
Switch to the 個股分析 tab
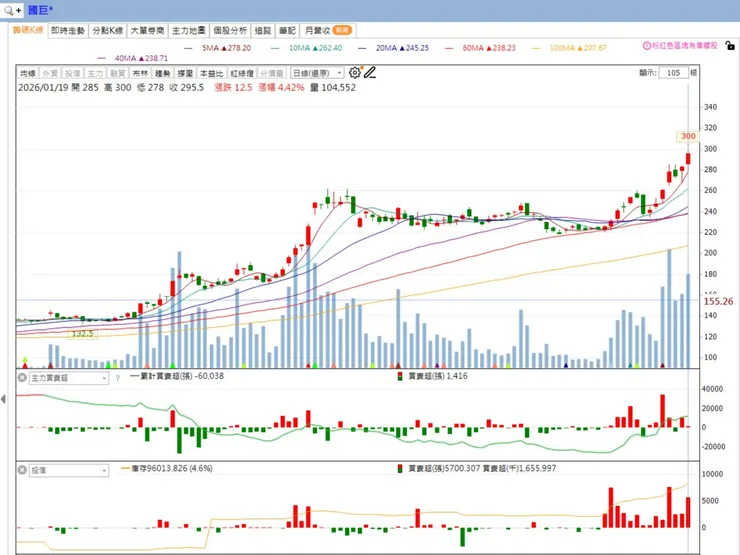pyautogui.click(x=230, y=31)
